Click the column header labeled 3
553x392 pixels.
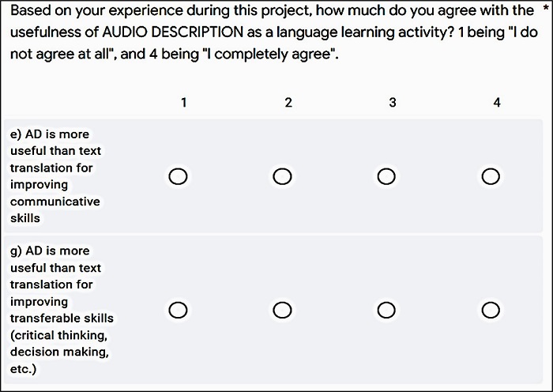393,103
